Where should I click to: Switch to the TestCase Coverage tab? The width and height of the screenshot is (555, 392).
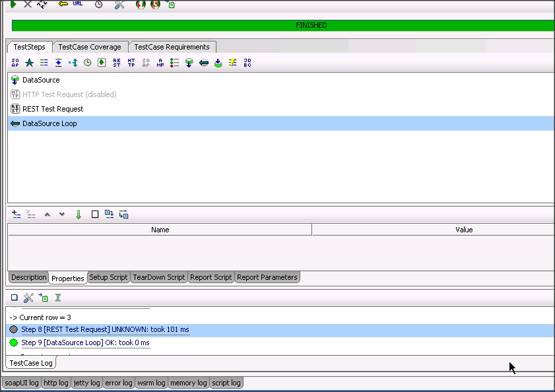click(90, 47)
